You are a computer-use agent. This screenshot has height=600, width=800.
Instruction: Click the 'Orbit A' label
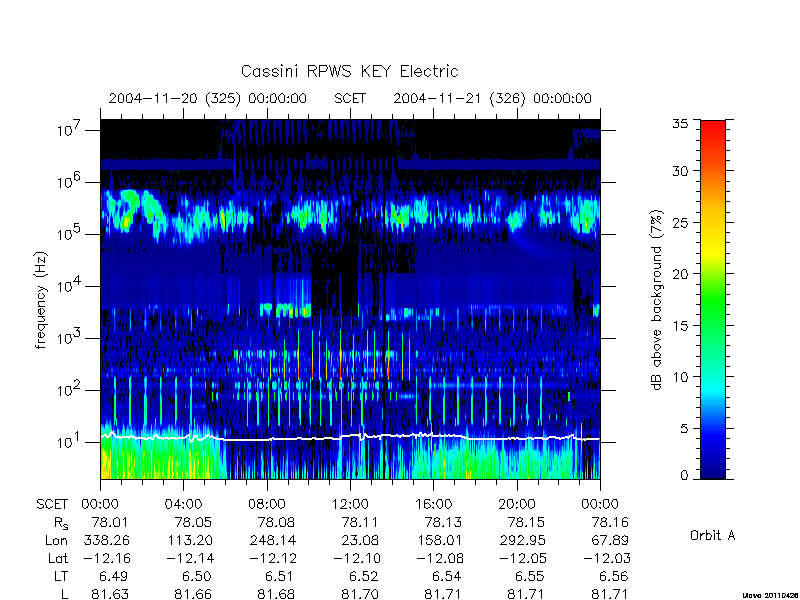[x=713, y=535]
